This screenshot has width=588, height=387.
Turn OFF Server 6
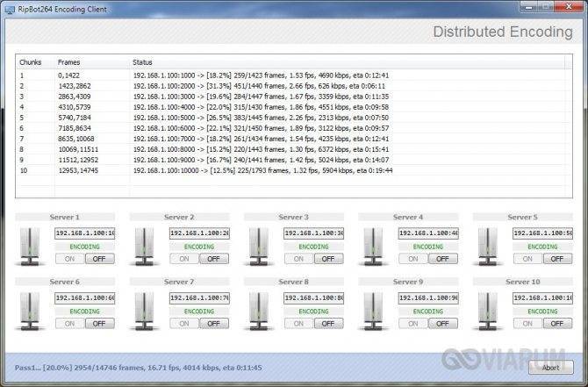(100, 324)
